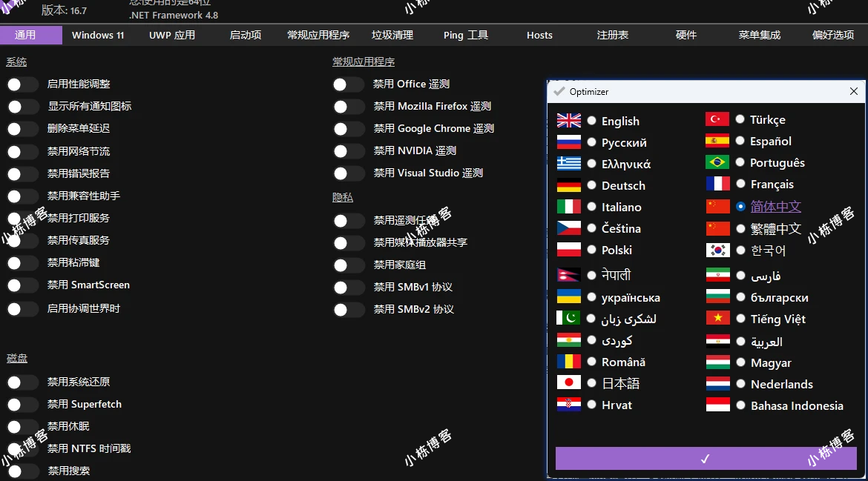Click the Magyar language label
Viewport: 868px width, 481px height.
(771, 363)
